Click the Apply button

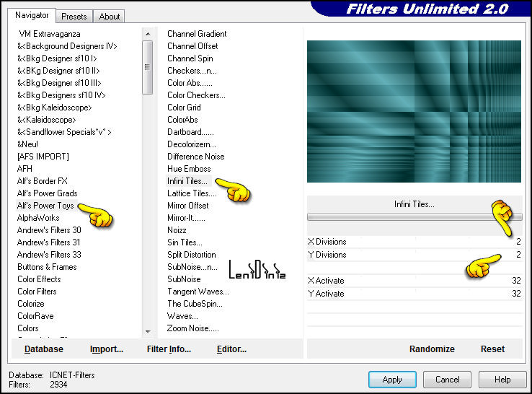click(392, 379)
